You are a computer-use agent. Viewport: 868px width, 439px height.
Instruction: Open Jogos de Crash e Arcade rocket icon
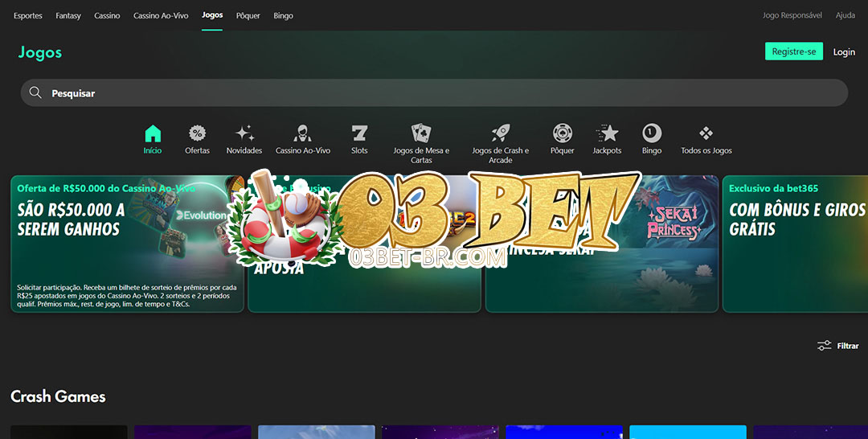point(501,134)
